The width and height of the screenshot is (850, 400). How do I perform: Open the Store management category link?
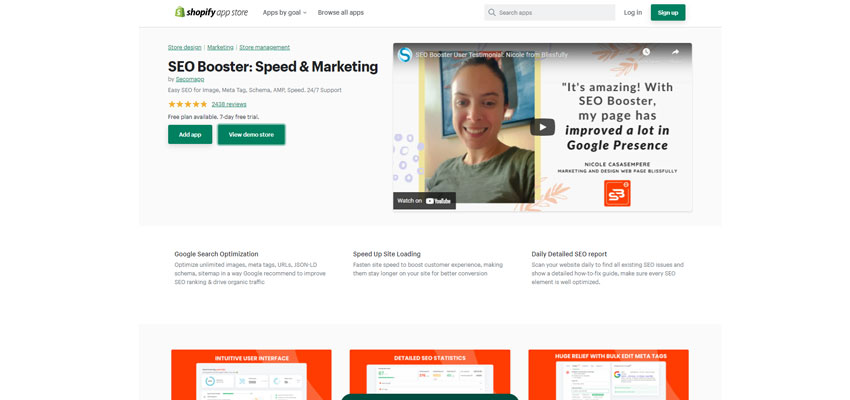coord(265,47)
